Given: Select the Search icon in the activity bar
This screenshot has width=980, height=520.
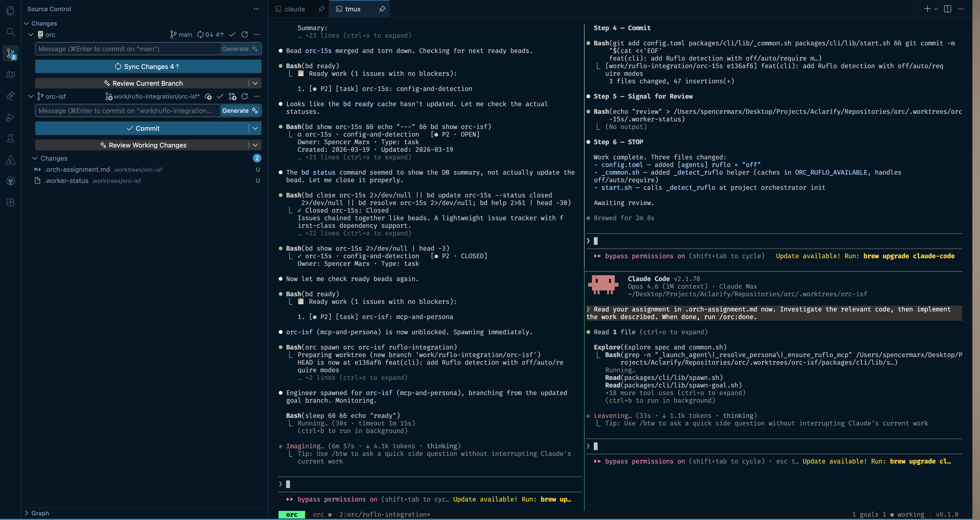Looking at the screenshot, I should [x=10, y=32].
